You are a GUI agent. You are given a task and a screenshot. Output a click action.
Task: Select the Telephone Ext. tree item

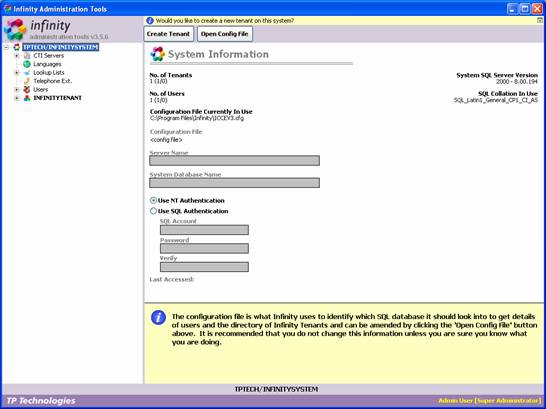coord(53,81)
